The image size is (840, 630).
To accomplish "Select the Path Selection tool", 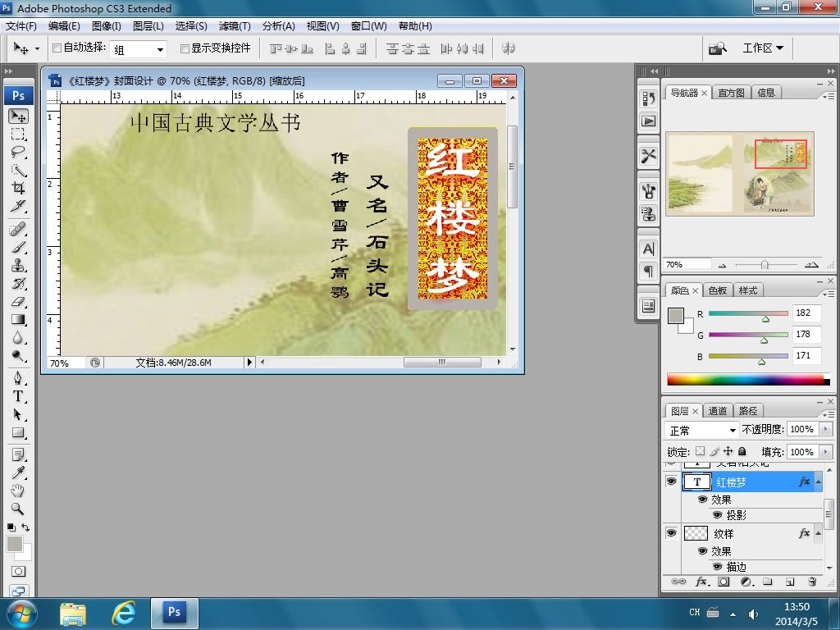I will (x=18, y=414).
